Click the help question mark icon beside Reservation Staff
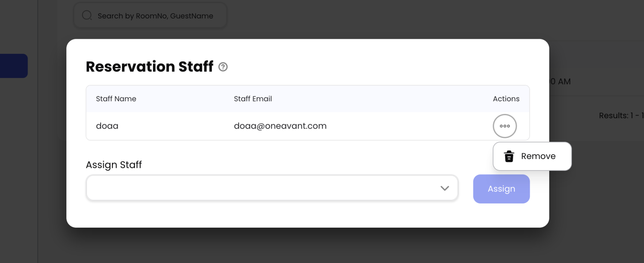 pyautogui.click(x=223, y=67)
